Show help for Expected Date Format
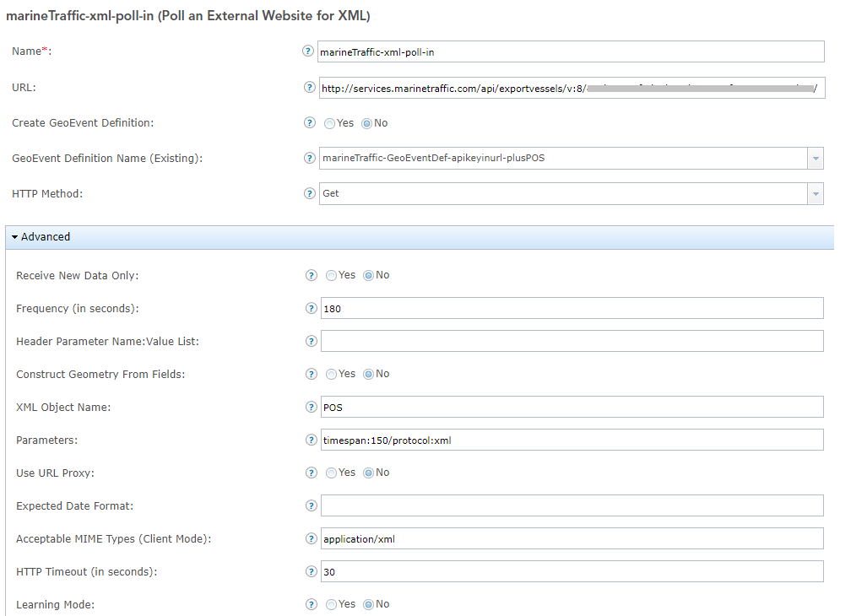 click(311, 505)
